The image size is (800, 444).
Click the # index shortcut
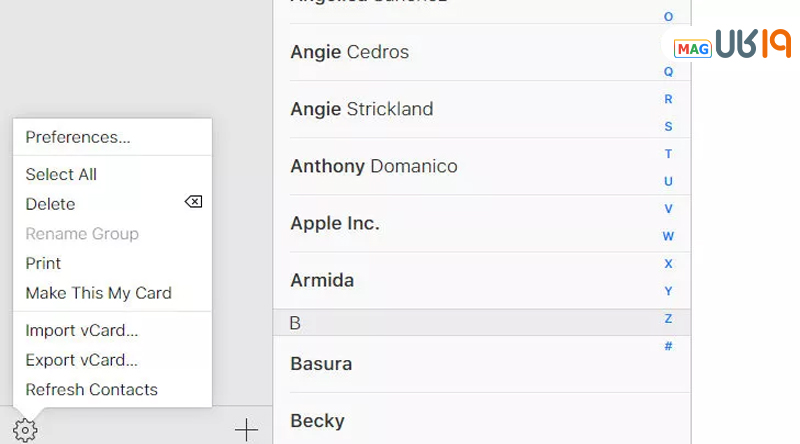(668, 346)
